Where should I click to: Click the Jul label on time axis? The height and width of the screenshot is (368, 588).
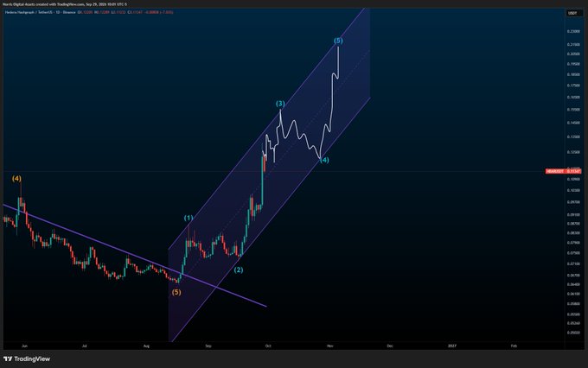pos(85,346)
